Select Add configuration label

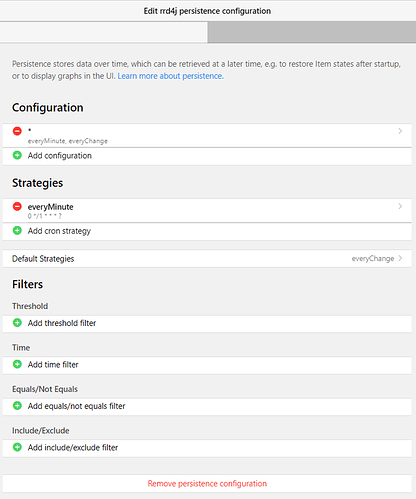(x=60, y=156)
